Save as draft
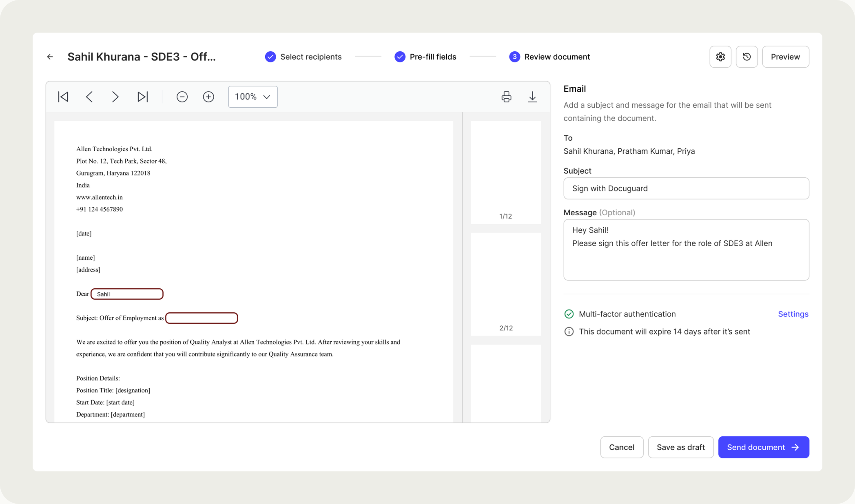Screen dimensions: 855x504 pos(681,447)
